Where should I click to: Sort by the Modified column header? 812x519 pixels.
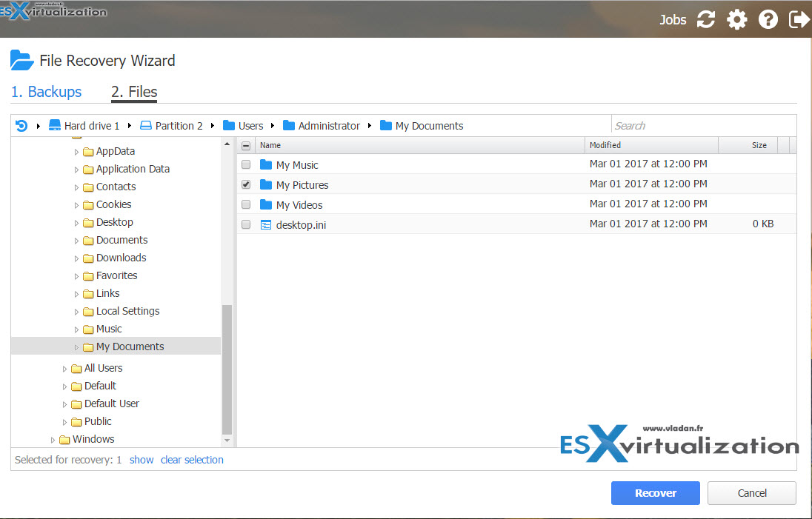(x=651, y=145)
